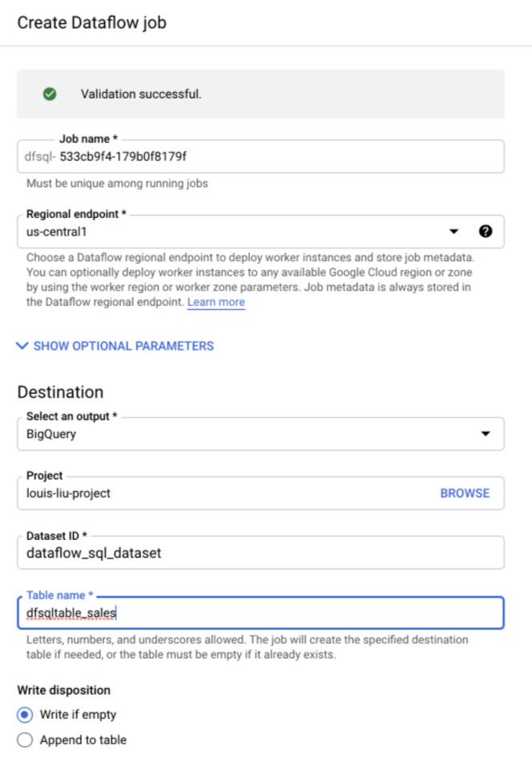Image resolution: width=532 pixels, height=758 pixels.
Task: Open the Regional endpoint dropdown arrow
Action: 454,232
